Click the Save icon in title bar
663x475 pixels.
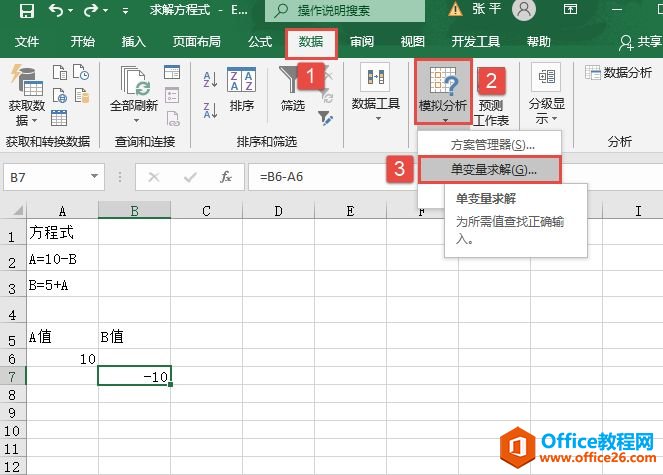(x=27, y=10)
